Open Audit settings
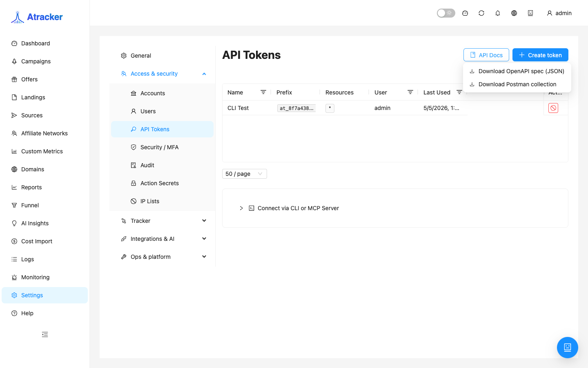This screenshot has height=368, width=588. [162, 165]
